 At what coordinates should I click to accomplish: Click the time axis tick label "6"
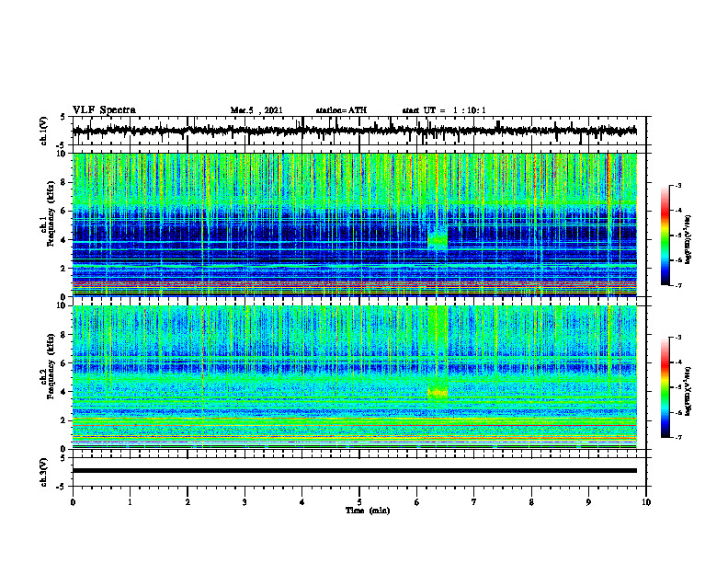point(417,502)
